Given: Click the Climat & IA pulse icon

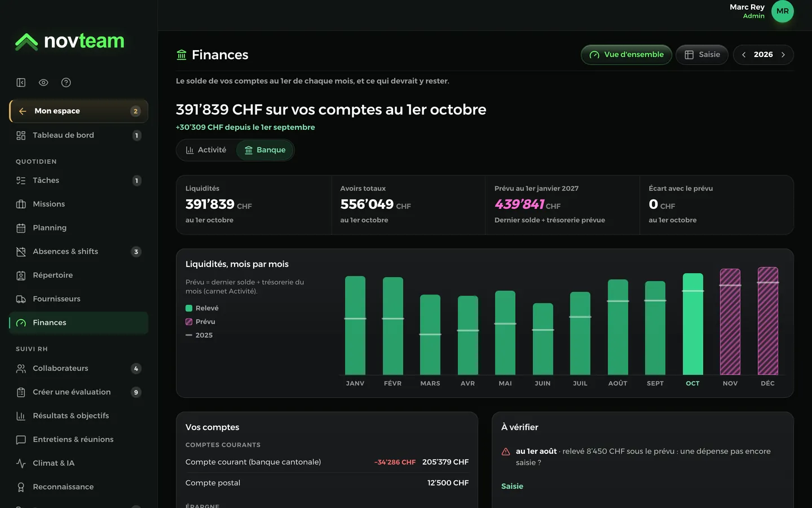Looking at the screenshot, I should coord(21,463).
